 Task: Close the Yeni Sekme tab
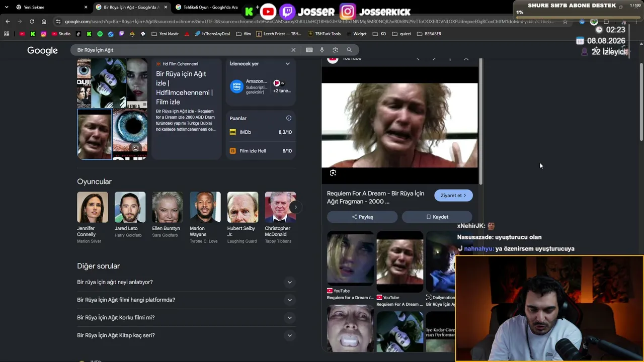86,8
